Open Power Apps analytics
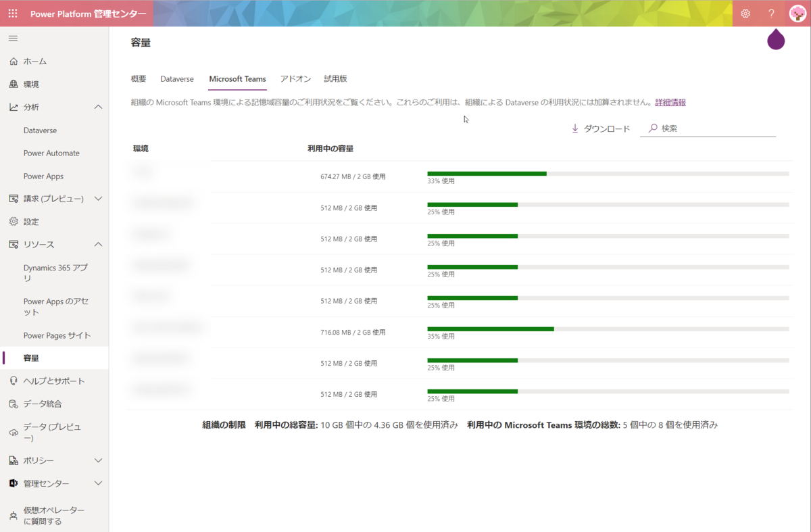 tap(43, 176)
